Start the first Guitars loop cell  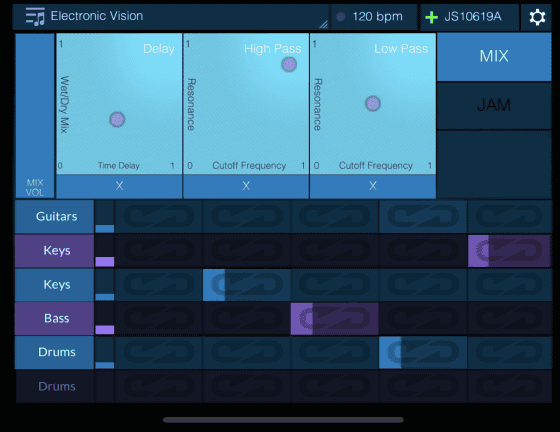(x=159, y=216)
